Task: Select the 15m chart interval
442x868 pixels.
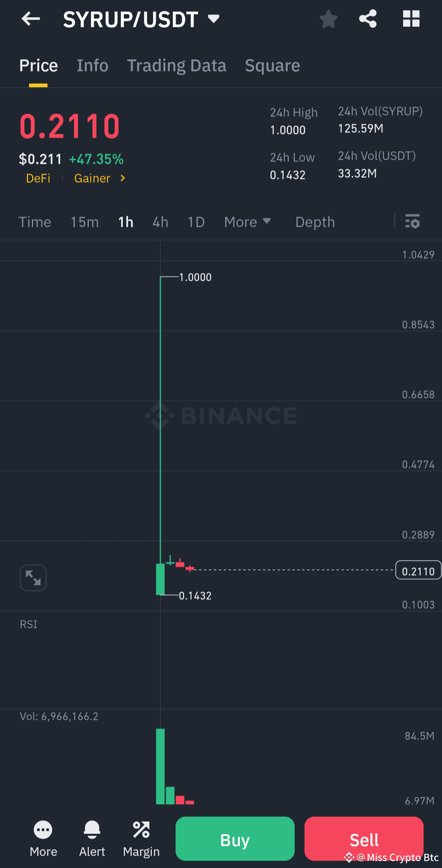Action: point(85,222)
